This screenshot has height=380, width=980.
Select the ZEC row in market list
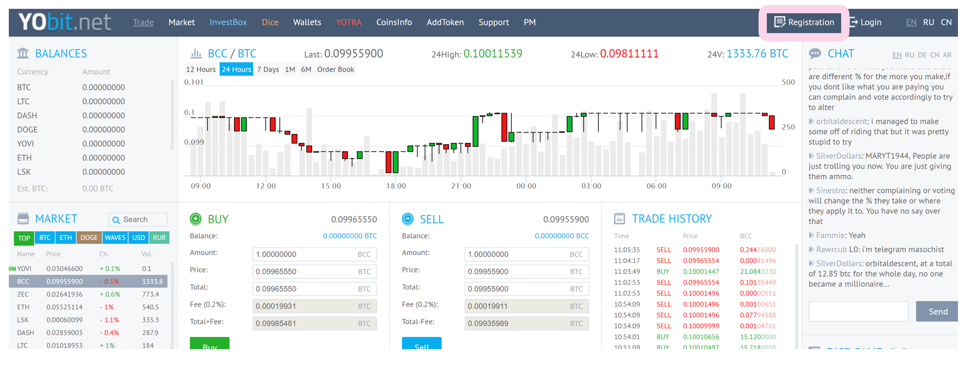coord(89,295)
